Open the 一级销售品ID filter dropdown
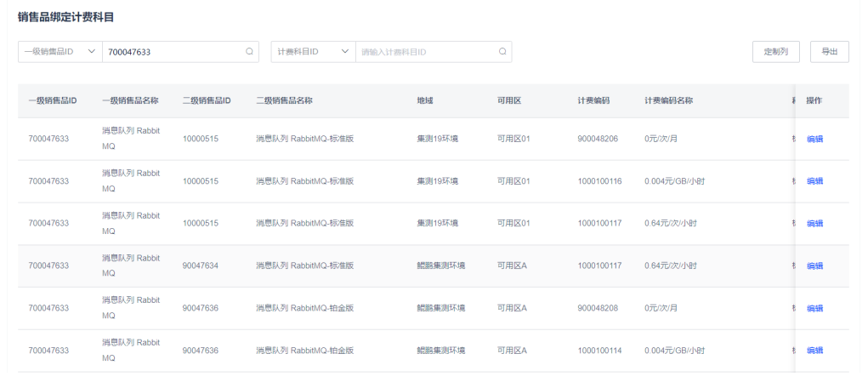868x388 pixels. (60, 52)
